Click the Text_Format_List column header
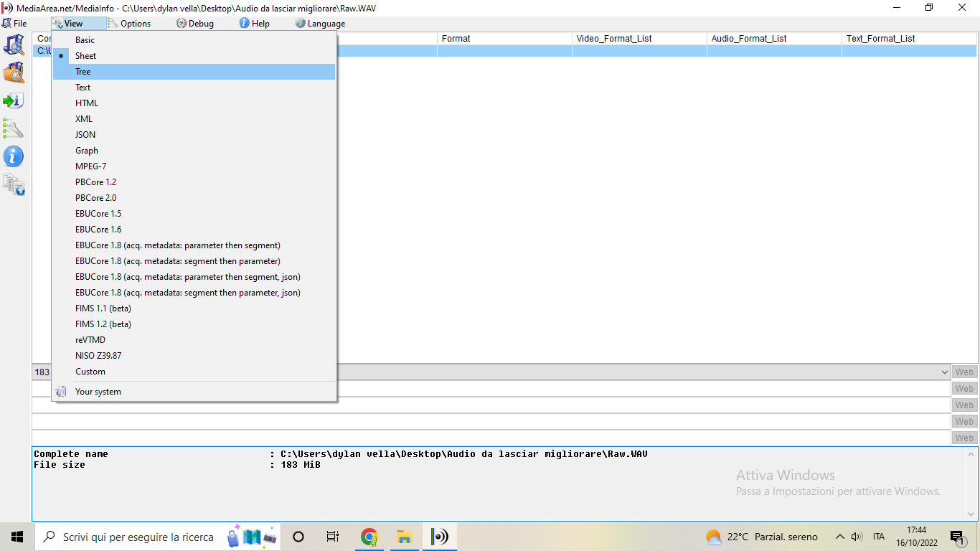 pos(909,39)
